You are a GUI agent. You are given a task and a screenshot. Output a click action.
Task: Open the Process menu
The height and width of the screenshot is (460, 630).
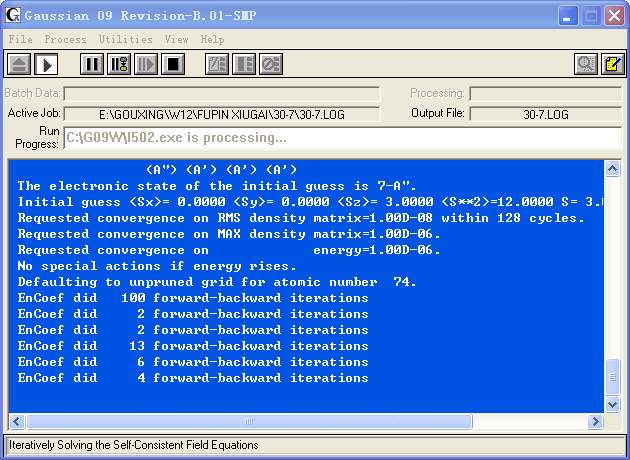click(x=65, y=39)
